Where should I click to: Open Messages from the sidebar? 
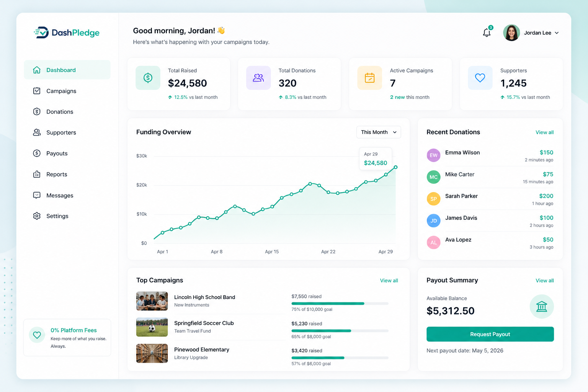coord(67,195)
